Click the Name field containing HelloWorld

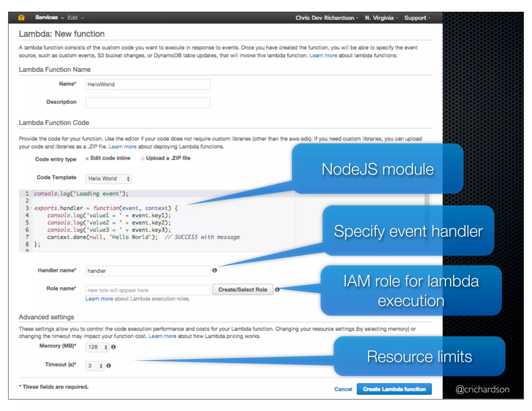coord(148,84)
